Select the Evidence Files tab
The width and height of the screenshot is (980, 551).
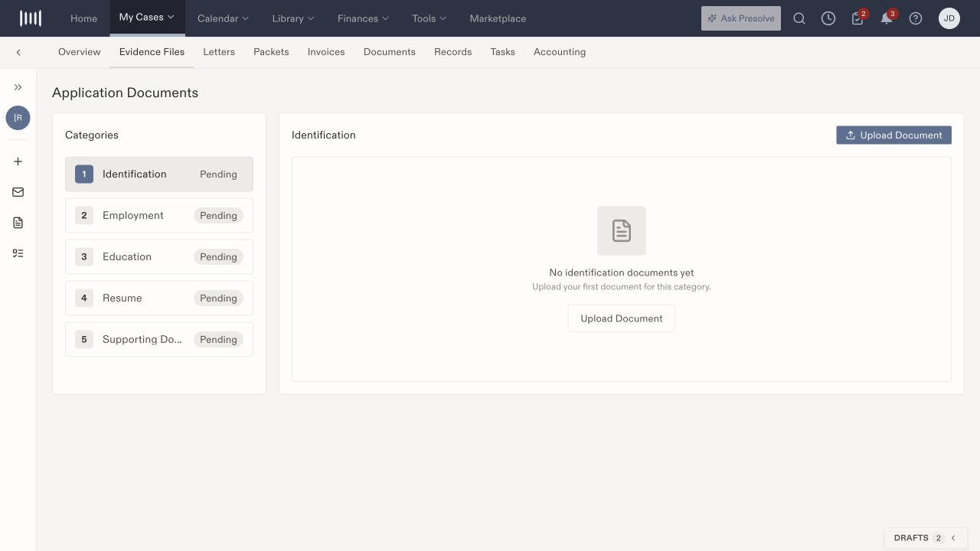[152, 52]
